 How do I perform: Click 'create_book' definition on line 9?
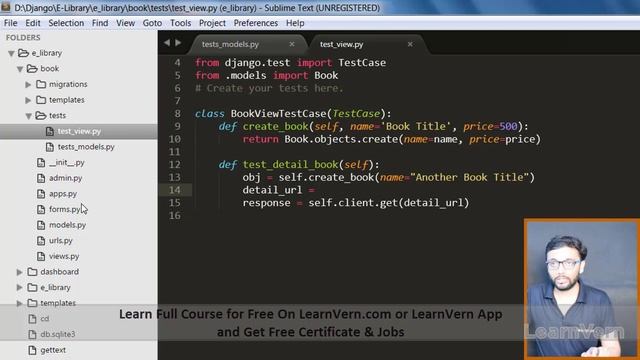pos(275,127)
